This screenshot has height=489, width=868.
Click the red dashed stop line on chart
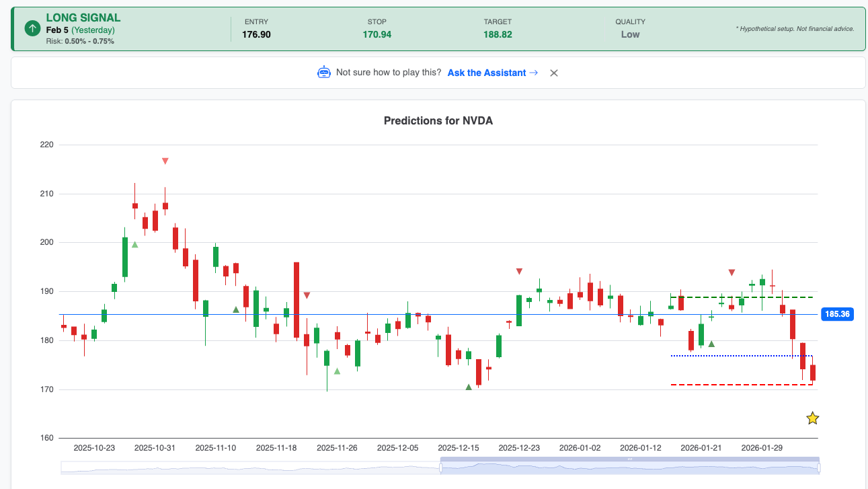(740, 385)
